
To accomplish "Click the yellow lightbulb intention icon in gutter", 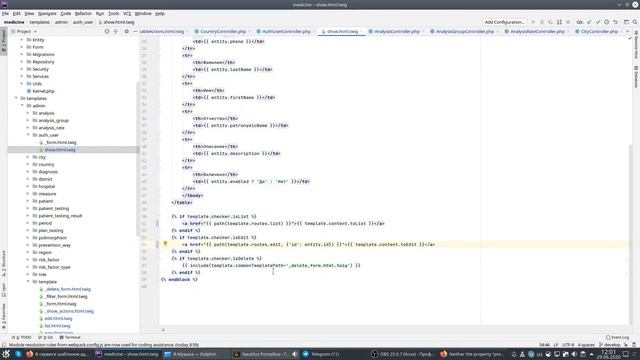I will pos(165,244).
